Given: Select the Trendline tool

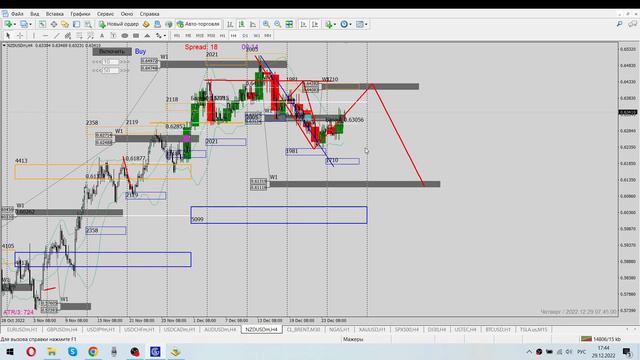Looking at the screenshot, I should [x=57, y=36].
